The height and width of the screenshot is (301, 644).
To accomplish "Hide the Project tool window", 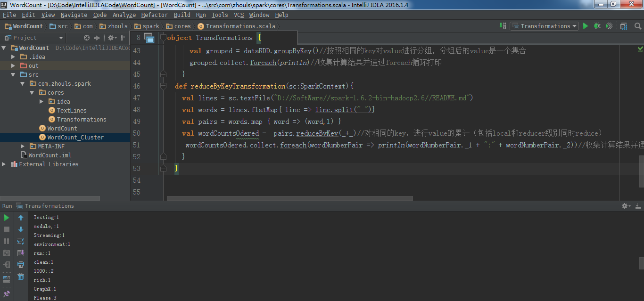I will (x=123, y=38).
